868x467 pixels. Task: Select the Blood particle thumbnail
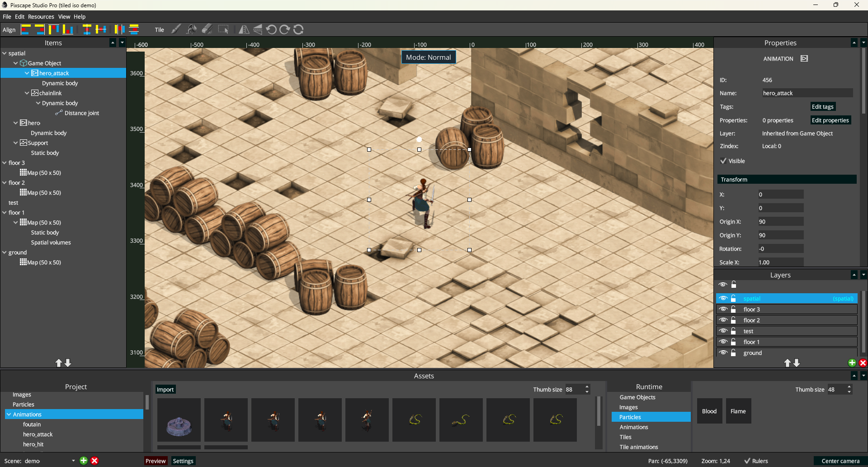click(x=709, y=411)
